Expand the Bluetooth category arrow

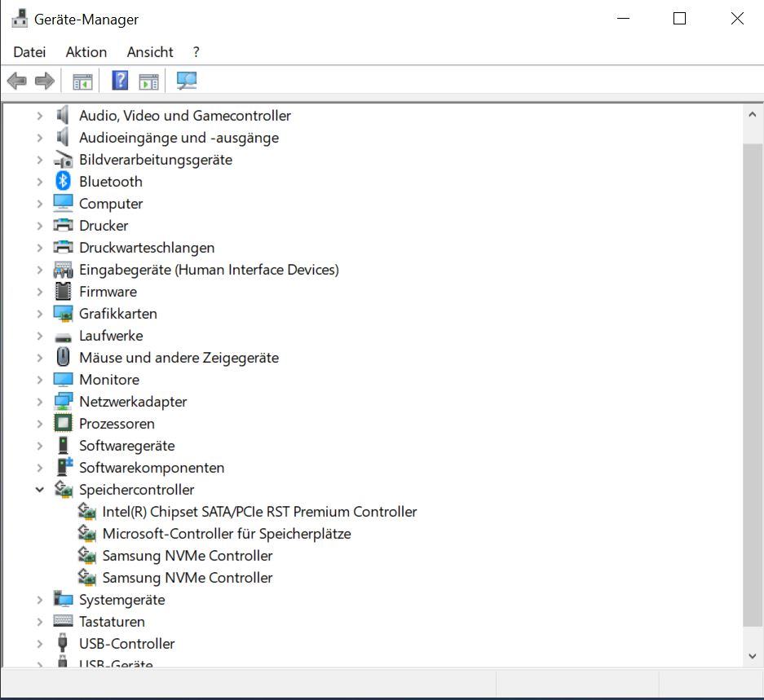click(39, 182)
